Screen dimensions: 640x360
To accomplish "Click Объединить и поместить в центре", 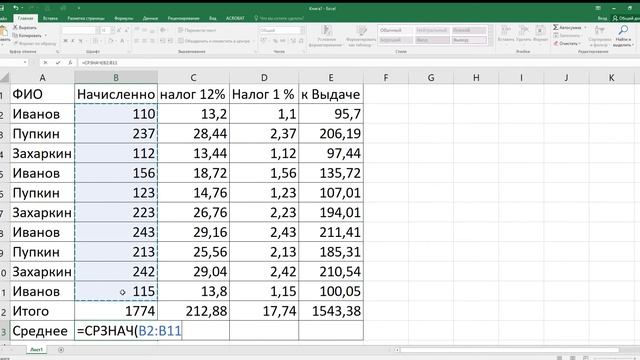I will 214,41.
